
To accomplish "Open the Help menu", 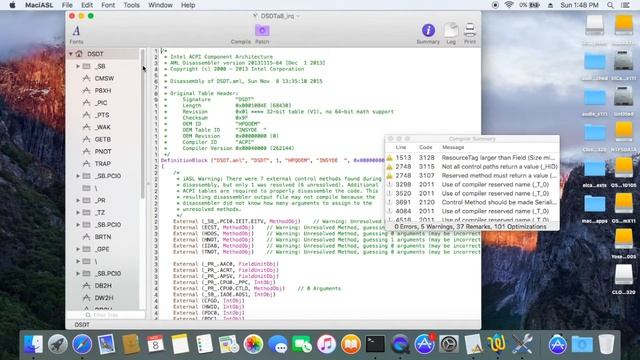I will [188, 5].
